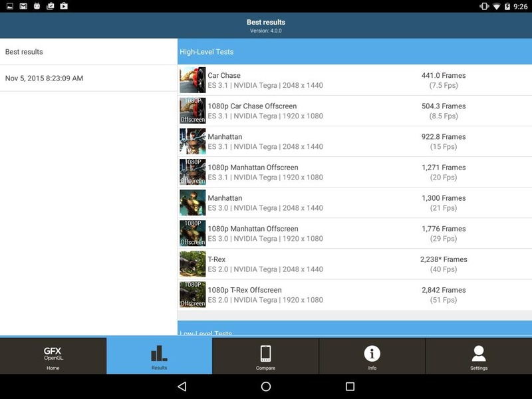This screenshot has height=399, width=532.
Task: Click the Version: 4.0.0 label
Action: coord(266,31)
